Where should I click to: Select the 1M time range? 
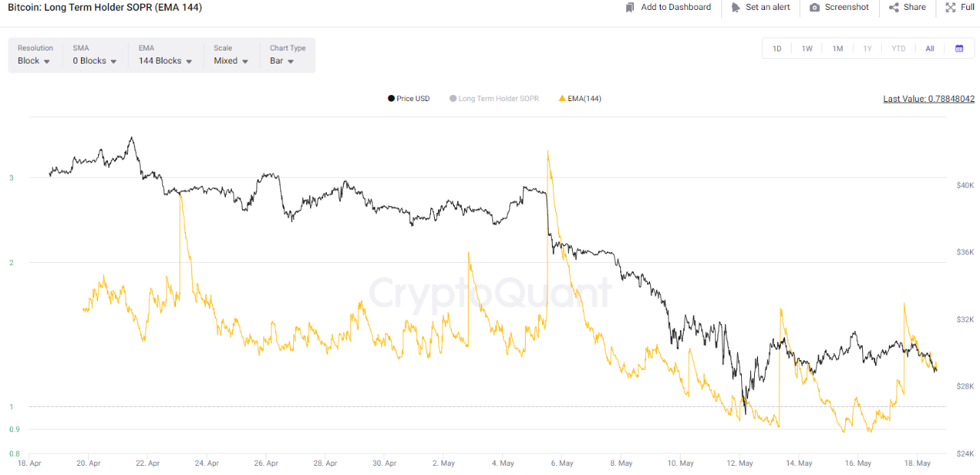click(838, 48)
